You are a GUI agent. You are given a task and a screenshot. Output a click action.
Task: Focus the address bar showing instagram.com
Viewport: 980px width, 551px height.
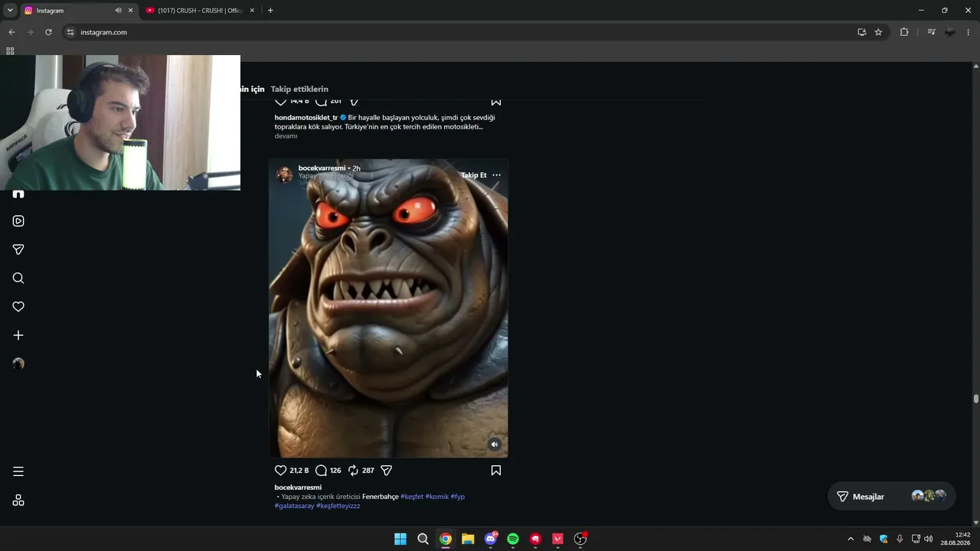tap(459, 32)
